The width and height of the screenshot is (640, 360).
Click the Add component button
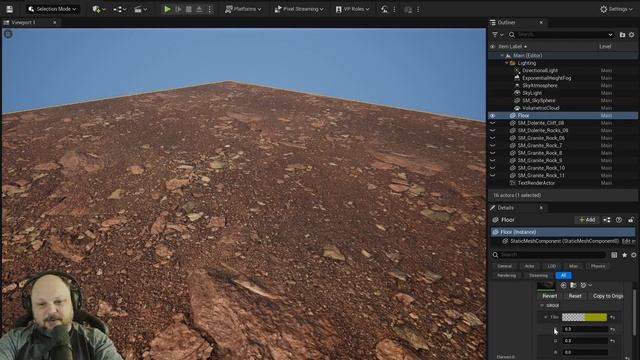(587, 220)
